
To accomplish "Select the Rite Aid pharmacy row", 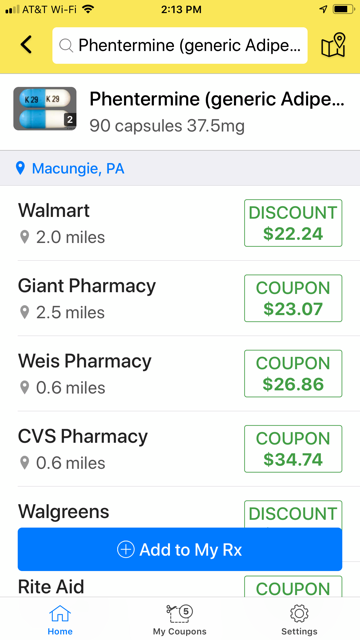I will coord(180,584).
